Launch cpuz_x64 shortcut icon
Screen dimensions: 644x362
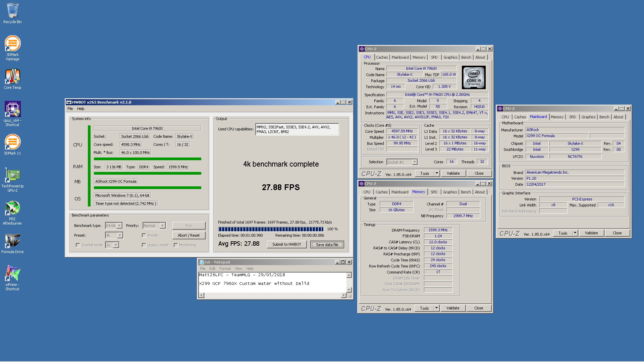click(12, 114)
